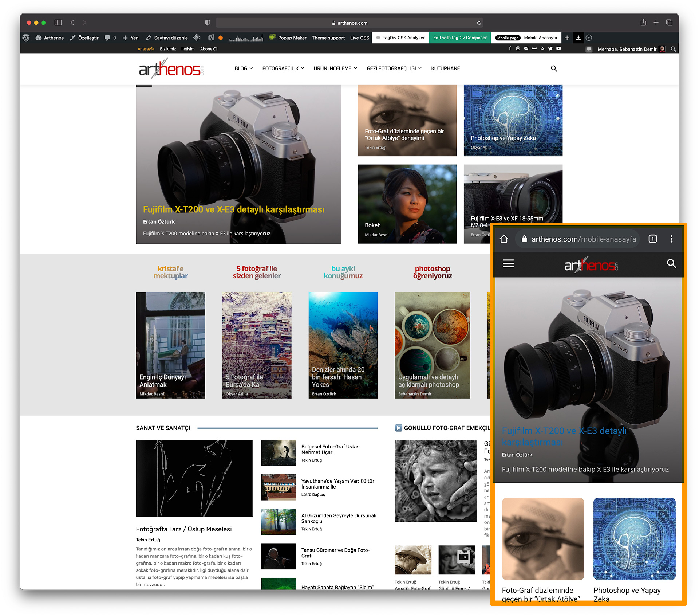Click the RSS feed icon
This screenshot has width=699, height=616.
[x=542, y=48]
